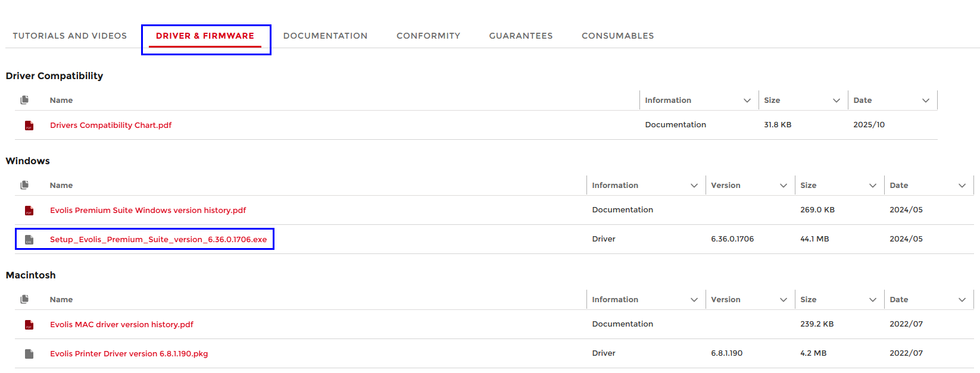Expand Date column chevron in Macintosh table
This screenshot has width=980, height=373.
962,300
